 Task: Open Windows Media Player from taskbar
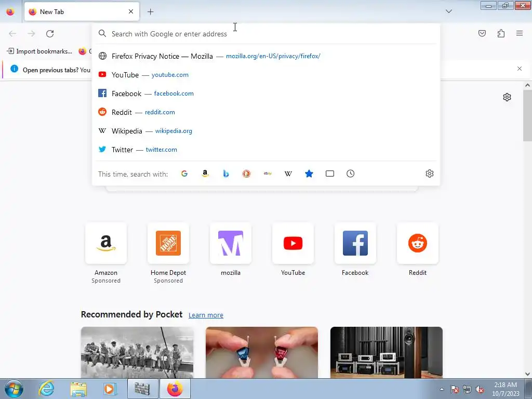pos(110,389)
